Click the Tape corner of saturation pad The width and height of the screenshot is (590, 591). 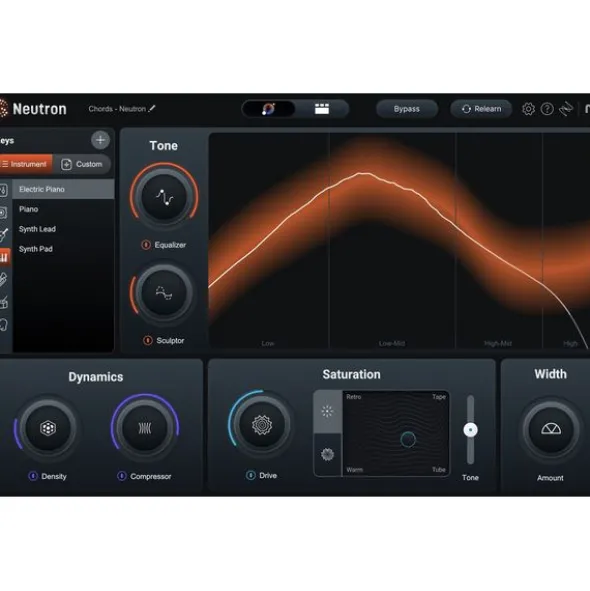coord(439,397)
